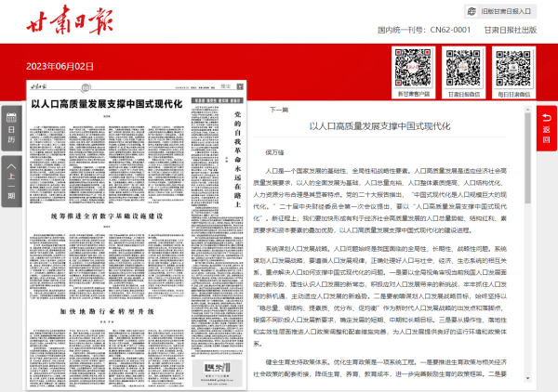558x392 pixels.
Task: Click the 新甘肃客户端 QR code
Action: pyautogui.click(x=413, y=68)
